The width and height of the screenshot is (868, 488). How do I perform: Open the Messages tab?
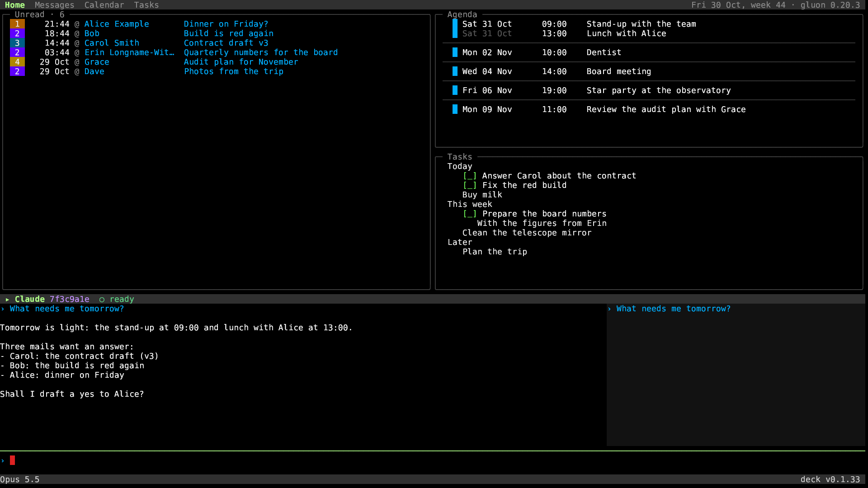tap(54, 5)
